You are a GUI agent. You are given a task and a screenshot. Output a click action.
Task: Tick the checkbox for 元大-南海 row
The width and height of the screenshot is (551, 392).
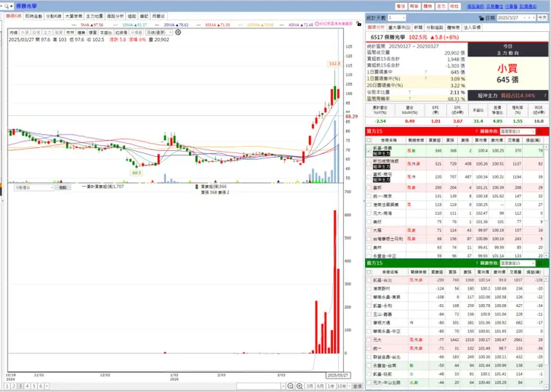tap(369, 213)
